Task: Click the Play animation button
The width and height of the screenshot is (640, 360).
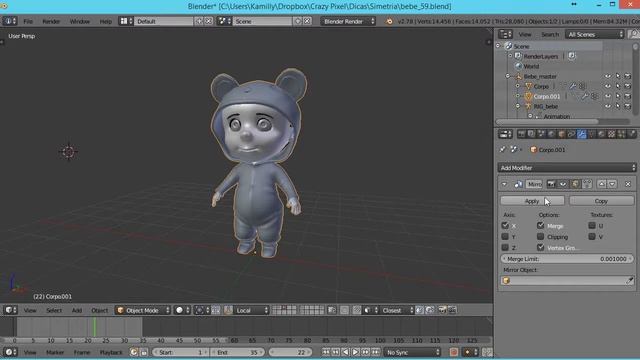Action: [356, 352]
